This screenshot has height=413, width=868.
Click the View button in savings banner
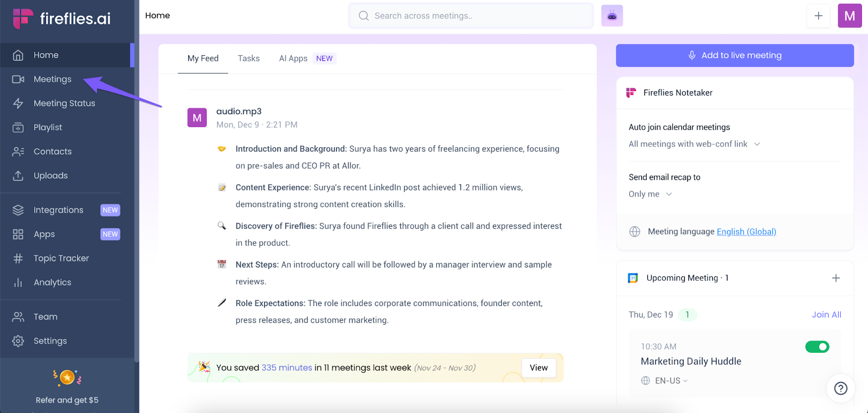click(539, 368)
